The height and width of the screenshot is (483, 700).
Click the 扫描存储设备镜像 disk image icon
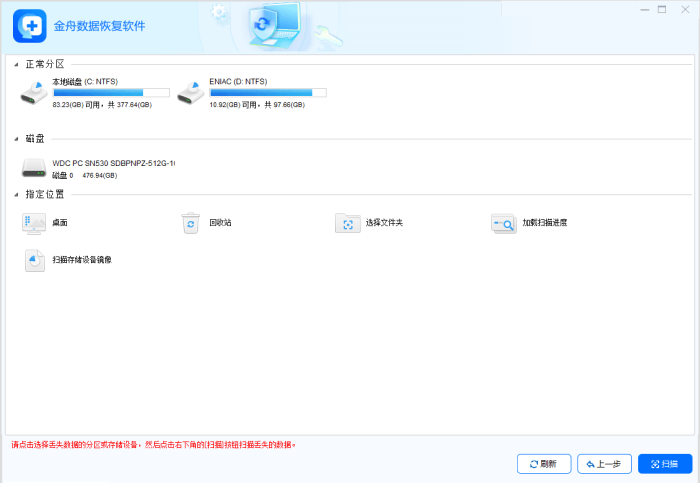(x=33, y=260)
